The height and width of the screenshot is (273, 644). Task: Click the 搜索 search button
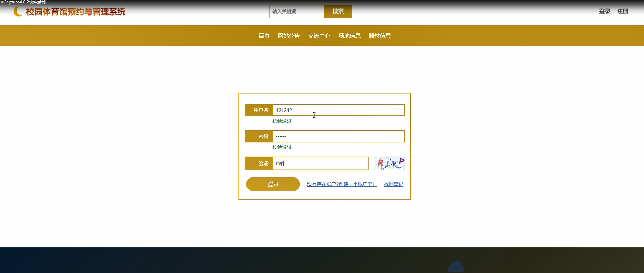click(338, 12)
